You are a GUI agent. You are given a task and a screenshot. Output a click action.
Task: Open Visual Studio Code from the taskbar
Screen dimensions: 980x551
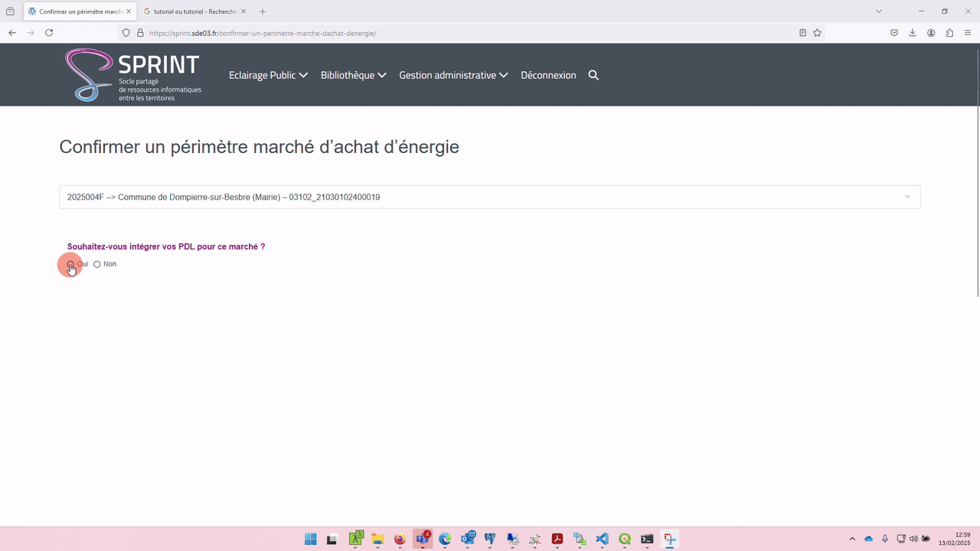[603, 539]
